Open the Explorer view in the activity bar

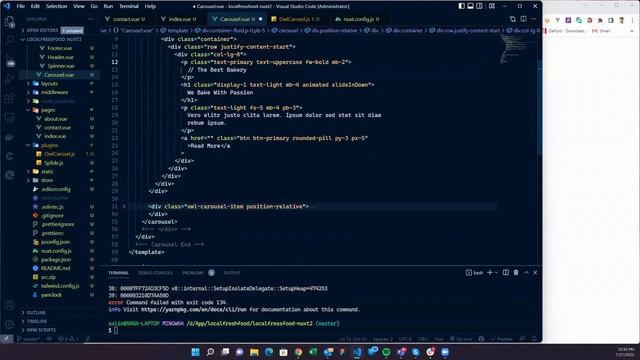coord(9,22)
